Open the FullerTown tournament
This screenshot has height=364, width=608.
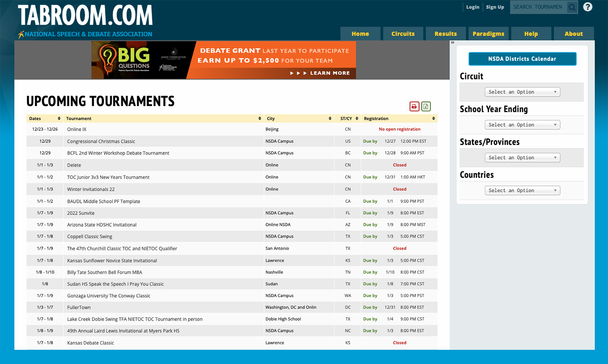(x=79, y=308)
